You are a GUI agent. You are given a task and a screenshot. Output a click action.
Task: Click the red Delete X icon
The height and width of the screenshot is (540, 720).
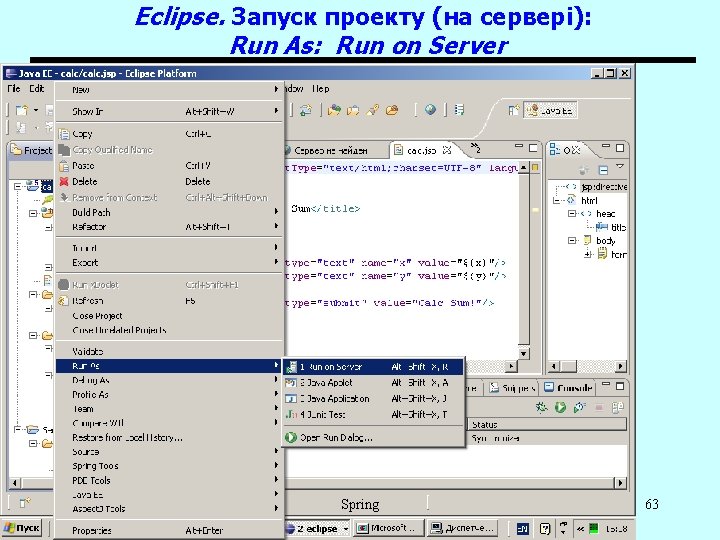pyautogui.click(x=64, y=181)
